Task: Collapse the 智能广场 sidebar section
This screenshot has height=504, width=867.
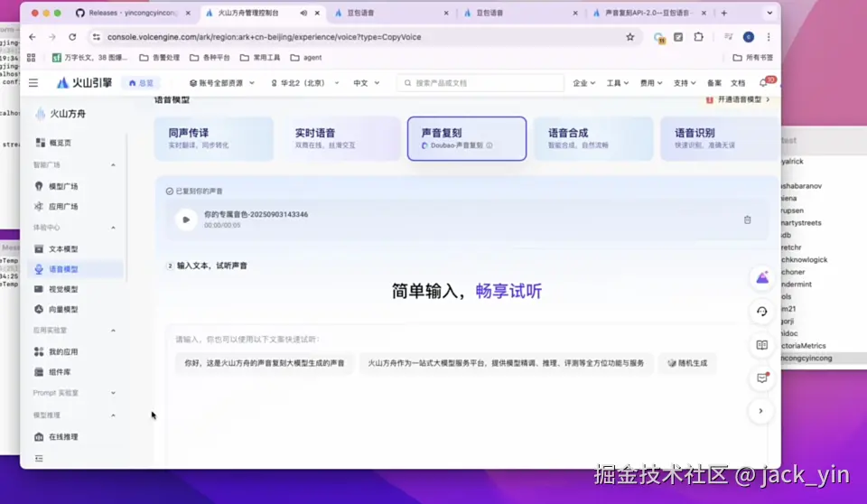Action: coord(113,165)
